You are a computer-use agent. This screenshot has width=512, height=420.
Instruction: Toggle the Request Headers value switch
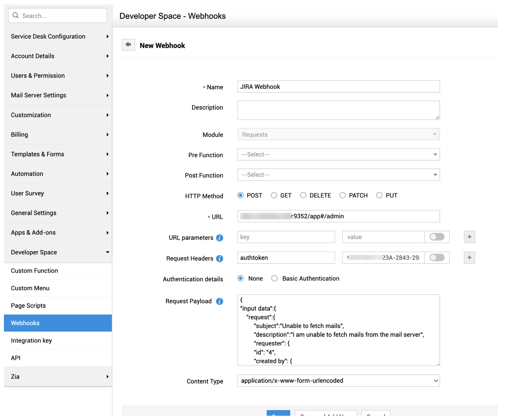tap(437, 258)
